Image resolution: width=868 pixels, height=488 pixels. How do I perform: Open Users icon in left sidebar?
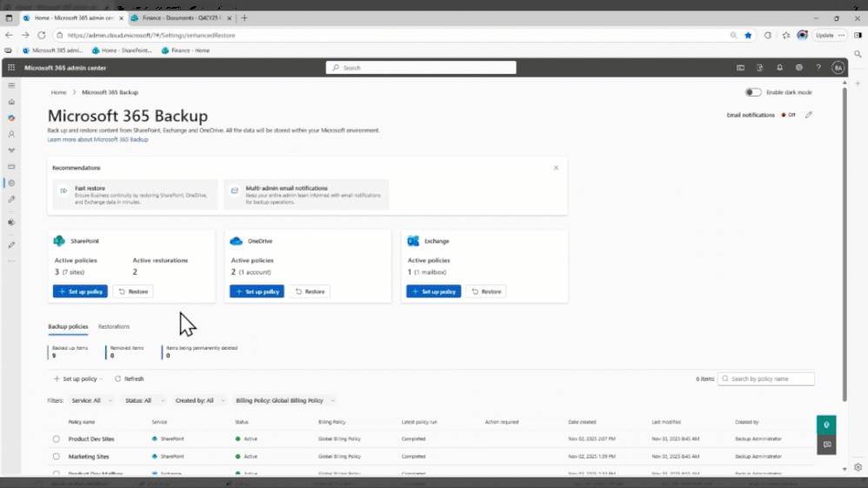(x=11, y=134)
